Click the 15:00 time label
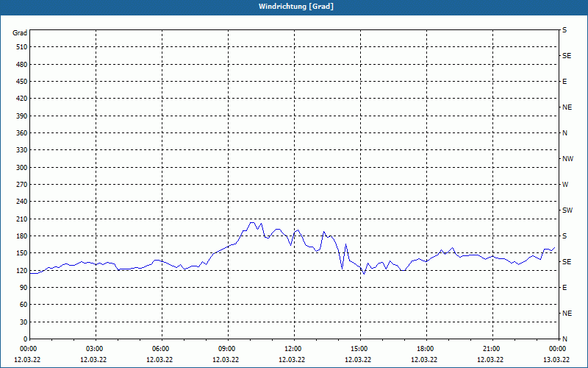Screen dimensions: 588x368 (x=360, y=349)
